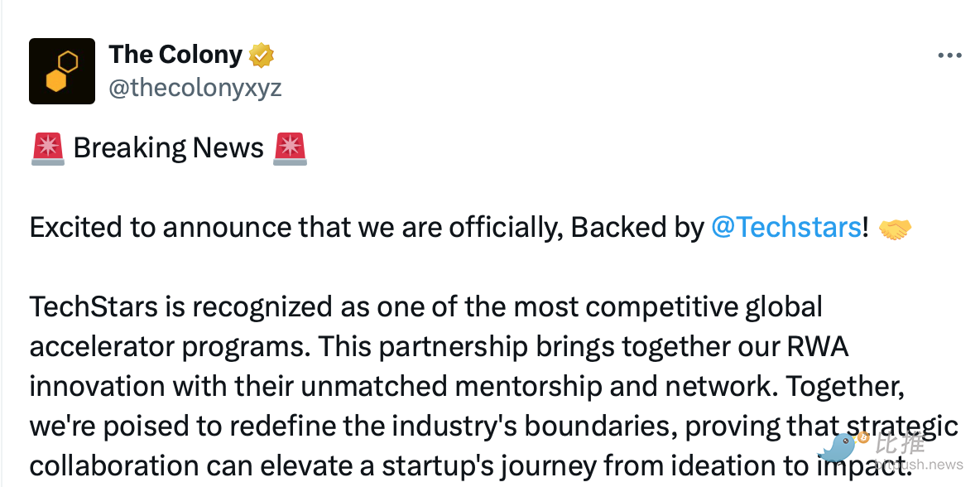The width and height of the screenshot is (980, 487).
Task: Click the line starting accelerator programs
Action: click(x=439, y=347)
